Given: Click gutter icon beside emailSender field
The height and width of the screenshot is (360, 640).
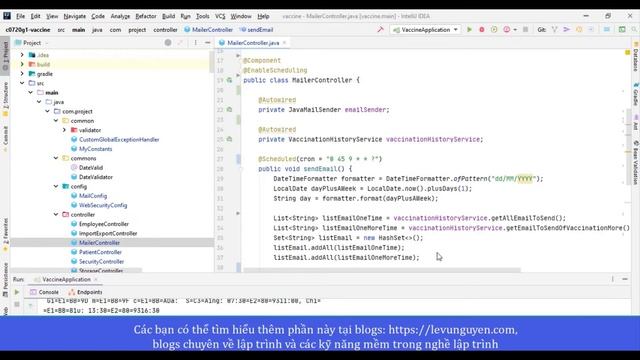Looking at the screenshot, I should tap(229, 109).
